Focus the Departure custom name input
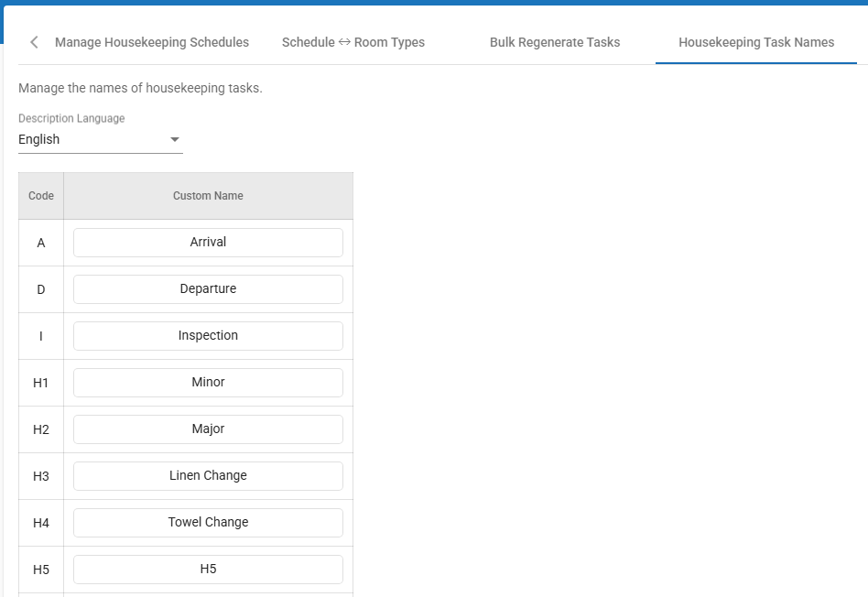The height and width of the screenshot is (597, 868). click(x=208, y=289)
